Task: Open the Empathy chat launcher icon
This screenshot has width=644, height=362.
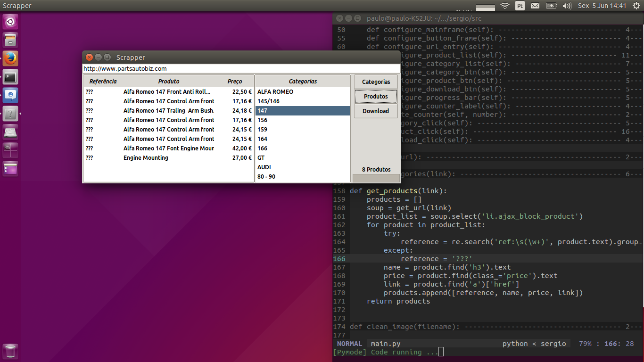Action: (10, 95)
